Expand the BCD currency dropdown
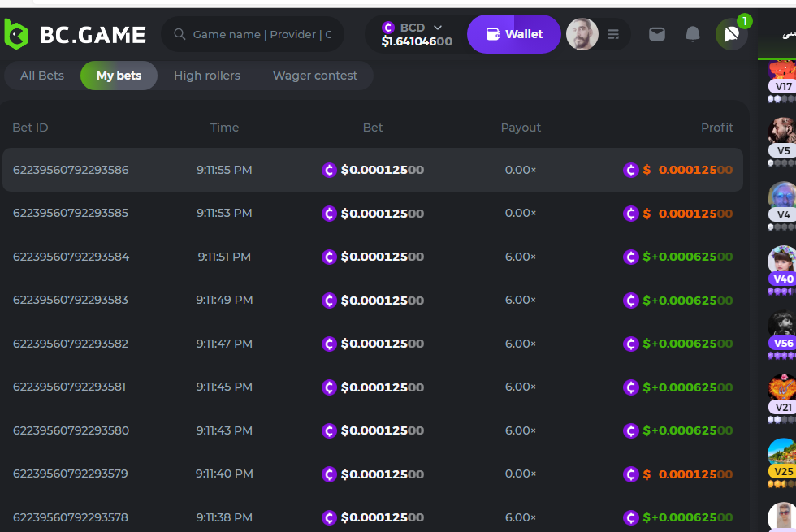This screenshot has width=796, height=532. click(x=438, y=28)
